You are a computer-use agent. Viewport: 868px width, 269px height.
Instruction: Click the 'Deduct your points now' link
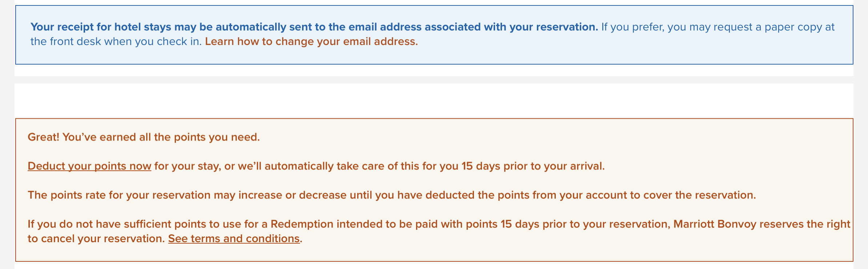point(89,166)
